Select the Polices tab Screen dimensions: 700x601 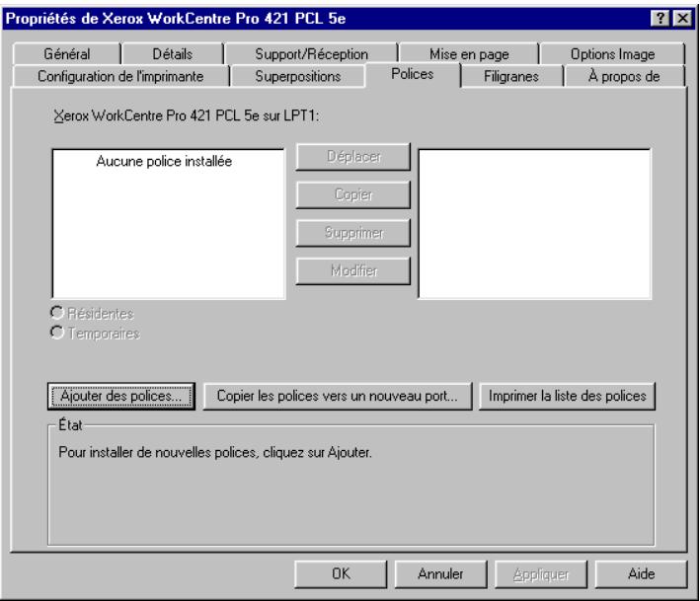click(413, 74)
